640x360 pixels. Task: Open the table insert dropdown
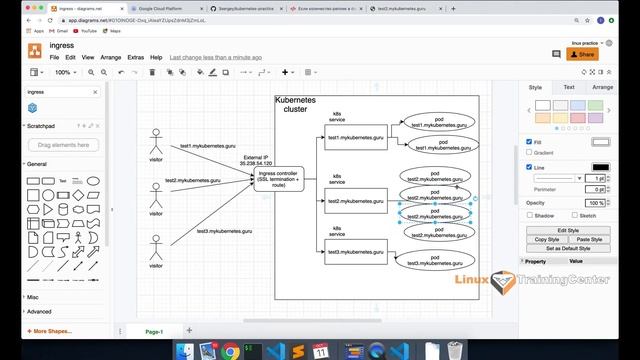[x=311, y=72]
